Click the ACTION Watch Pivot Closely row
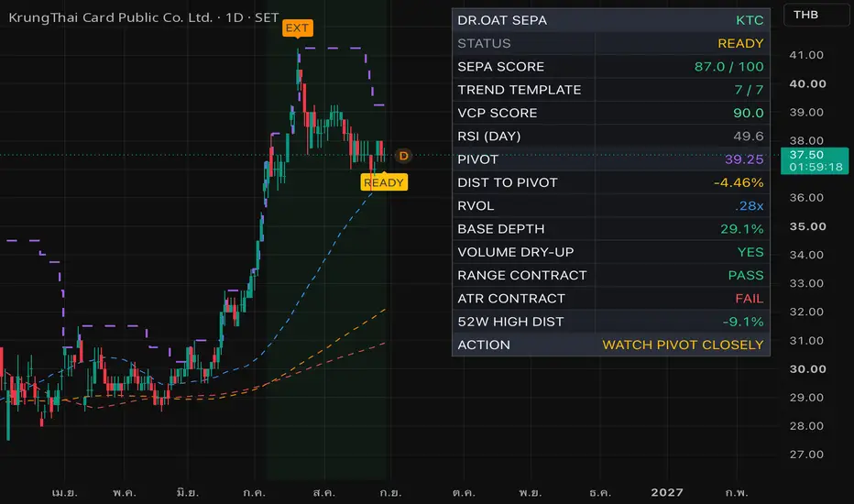The height and width of the screenshot is (504, 854). coord(610,345)
